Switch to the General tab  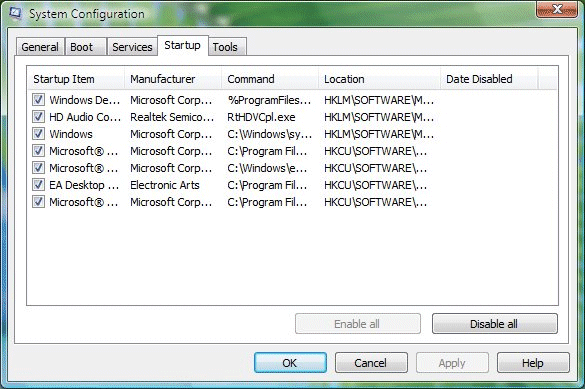[x=40, y=47]
